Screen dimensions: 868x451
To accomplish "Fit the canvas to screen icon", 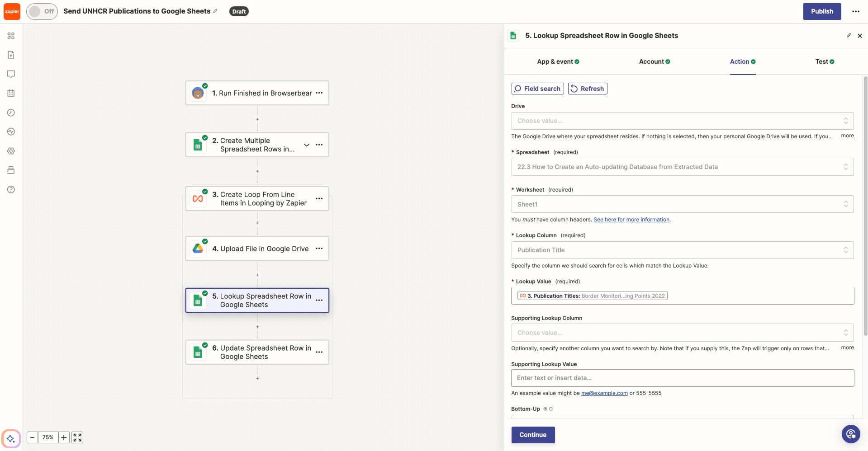I will click(x=77, y=437).
